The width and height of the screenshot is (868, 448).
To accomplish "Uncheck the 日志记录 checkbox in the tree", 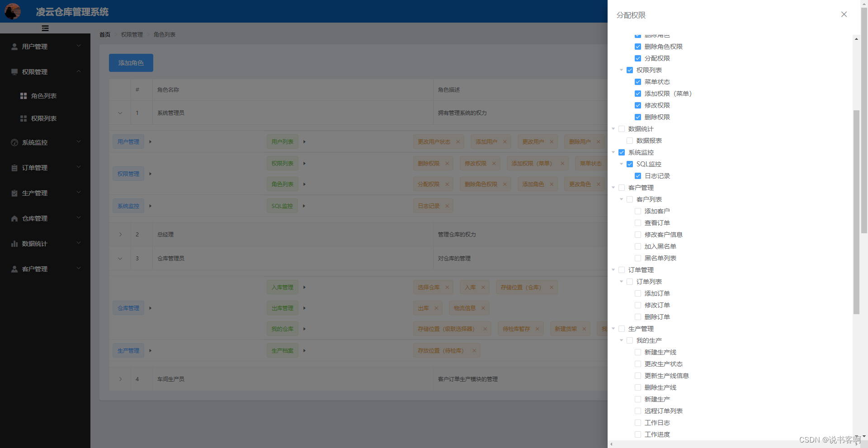I will click(638, 176).
